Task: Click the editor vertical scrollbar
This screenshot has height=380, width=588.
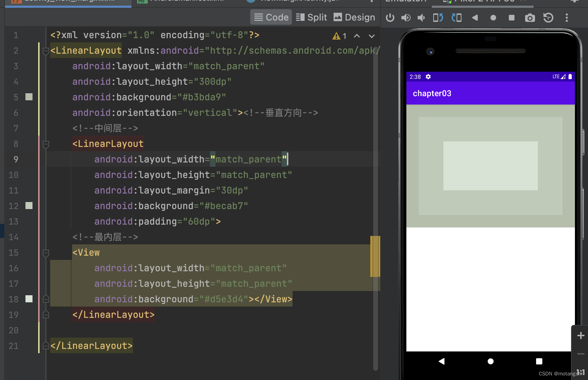Action: (x=375, y=208)
